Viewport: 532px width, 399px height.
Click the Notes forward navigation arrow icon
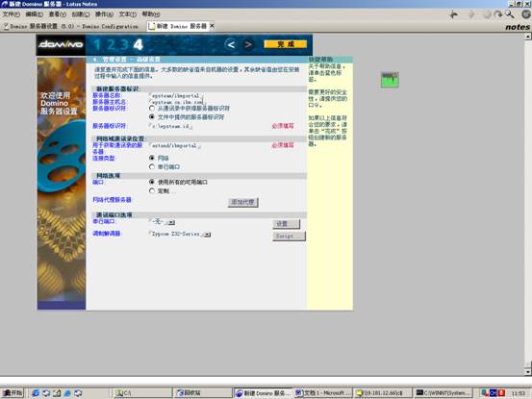click(x=471, y=14)
